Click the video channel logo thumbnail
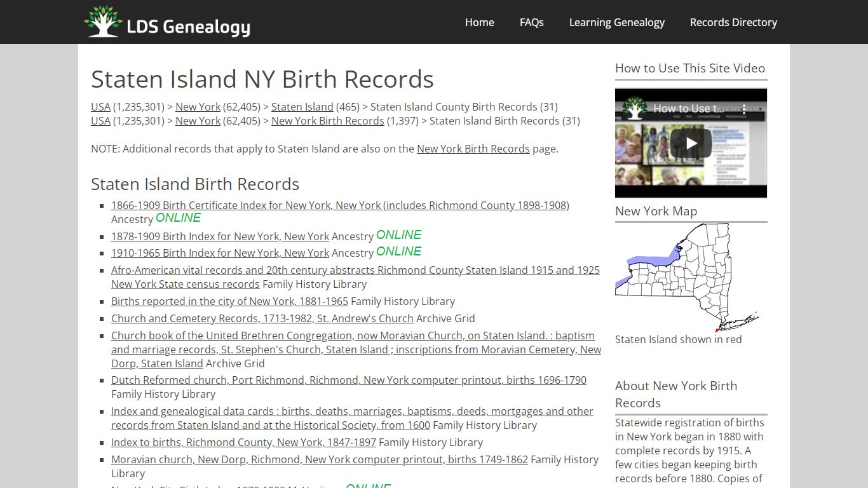Image resolution: width=868 pixels, height=488 pixels. click(x=634, y=109)
